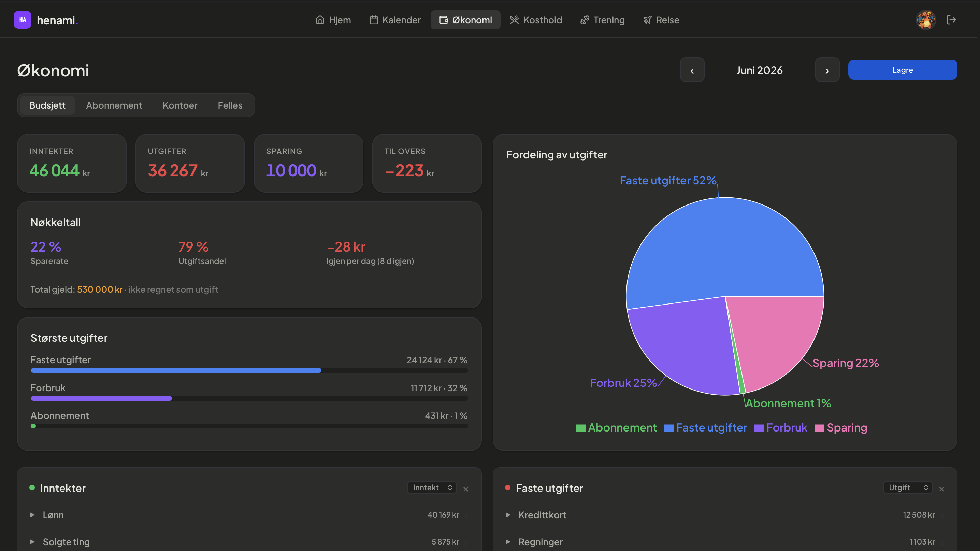
Task: Open the Hjem home page
Action: pyautogui.click(x=333, y=20)
